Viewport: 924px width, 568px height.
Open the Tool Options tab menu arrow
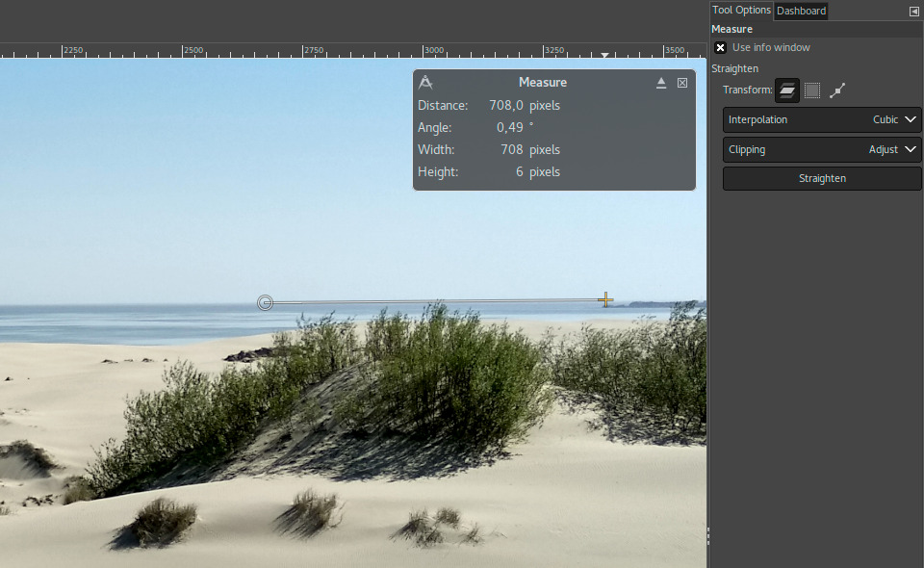(x=913, y=11)
